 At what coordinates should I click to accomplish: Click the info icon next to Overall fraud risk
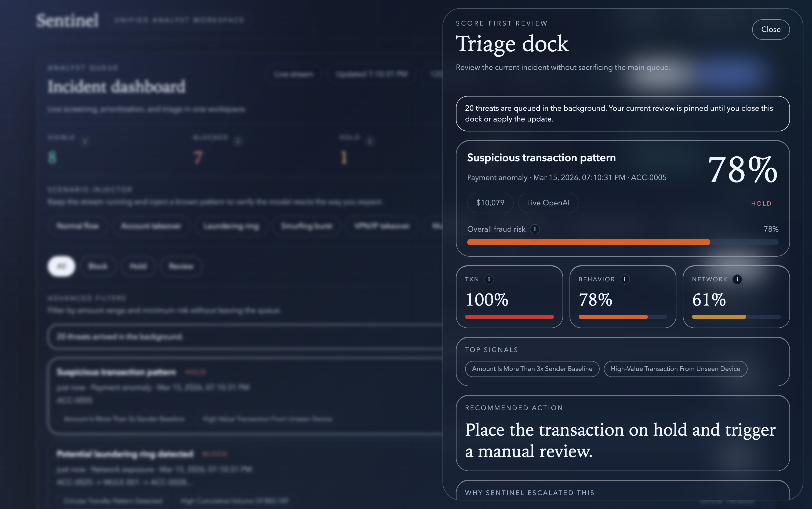pyautogui.click(x=535, y=229)
